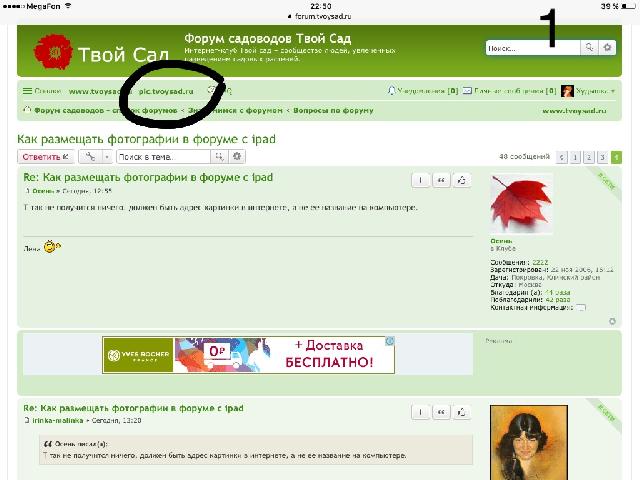The width and height of the screenshot is (640, 480).
Task: Click the topic search gear icon
Action: coord(236,157)
